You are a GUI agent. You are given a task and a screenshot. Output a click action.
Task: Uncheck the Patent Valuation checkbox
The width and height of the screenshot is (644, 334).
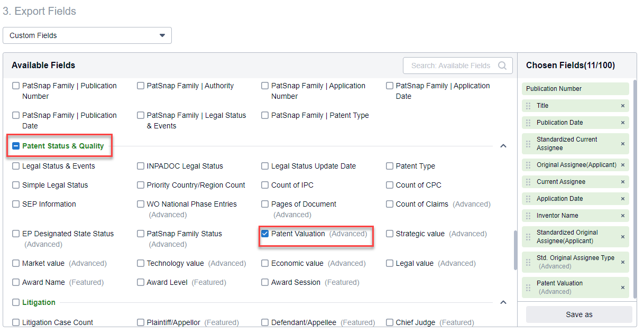(x=264, y=233)
